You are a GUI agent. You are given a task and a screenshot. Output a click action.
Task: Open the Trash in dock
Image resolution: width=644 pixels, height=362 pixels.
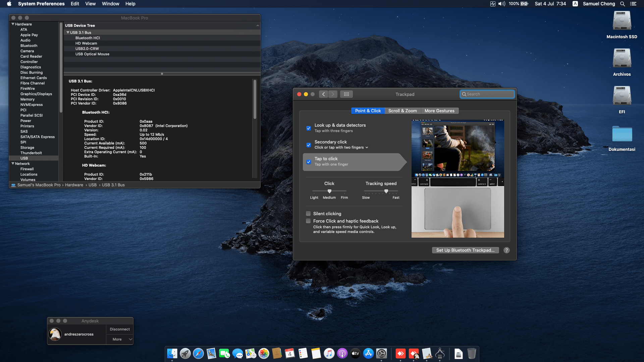click(x=472, y=354)
